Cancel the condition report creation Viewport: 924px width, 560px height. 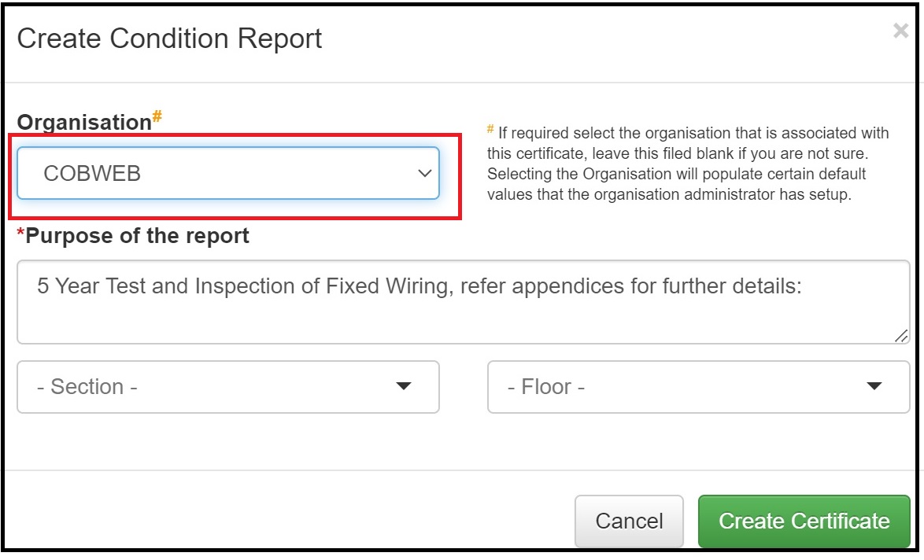(x=628, y=521)
